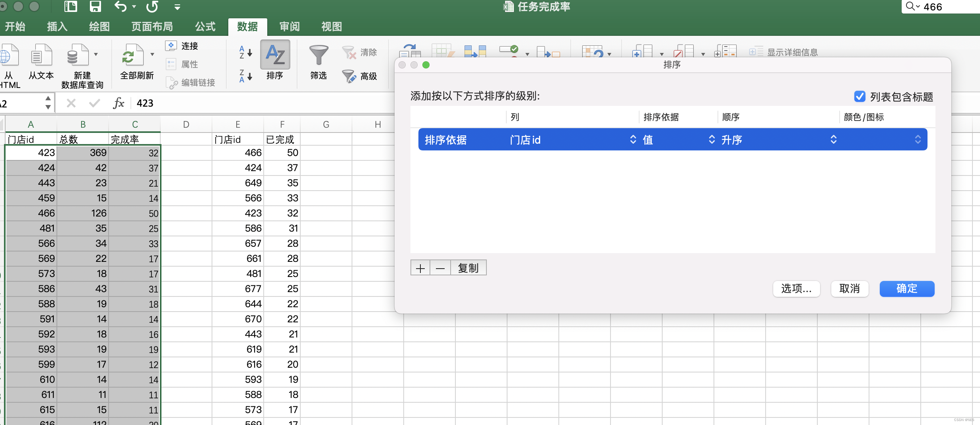Click the name box stepper arrows

(x=48, y=102)
